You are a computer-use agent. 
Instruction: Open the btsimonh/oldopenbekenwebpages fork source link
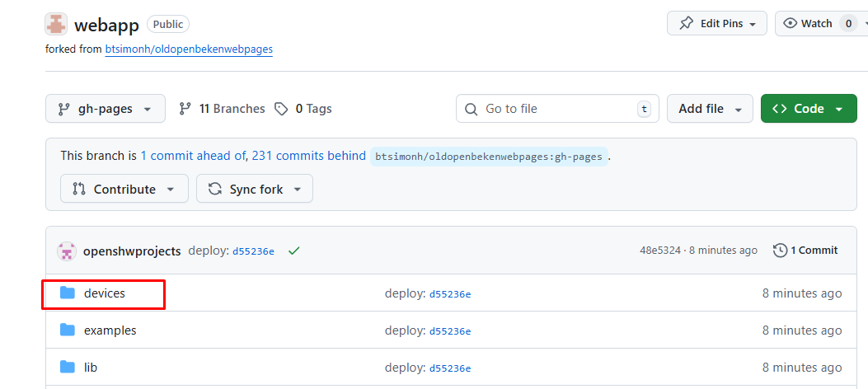189,49
